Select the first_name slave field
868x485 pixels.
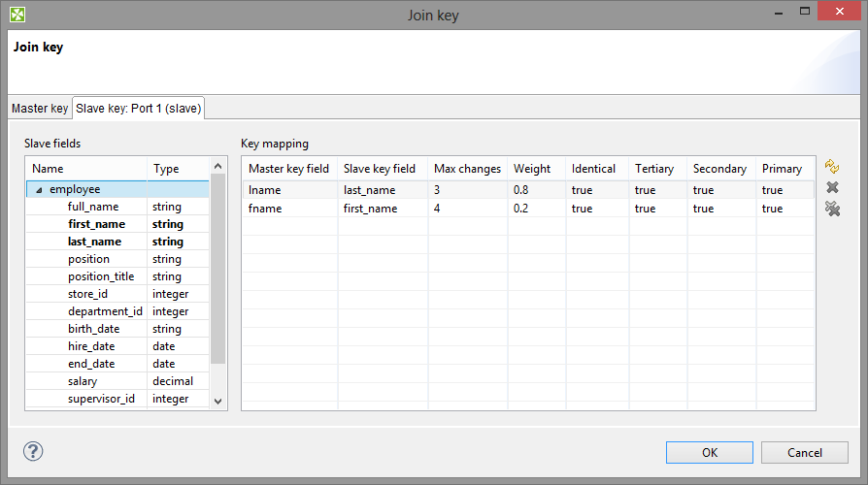coord(96,224)
